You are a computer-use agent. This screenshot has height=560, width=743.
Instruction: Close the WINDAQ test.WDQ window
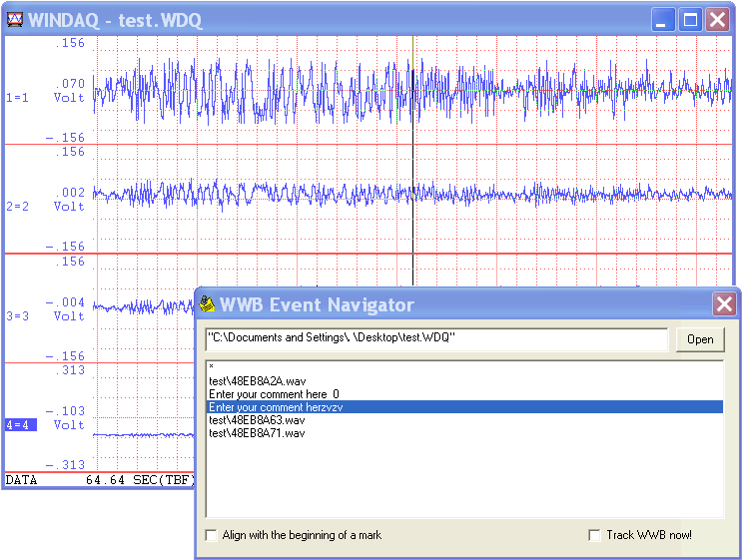pyautogui.click(x=717, y=19)
